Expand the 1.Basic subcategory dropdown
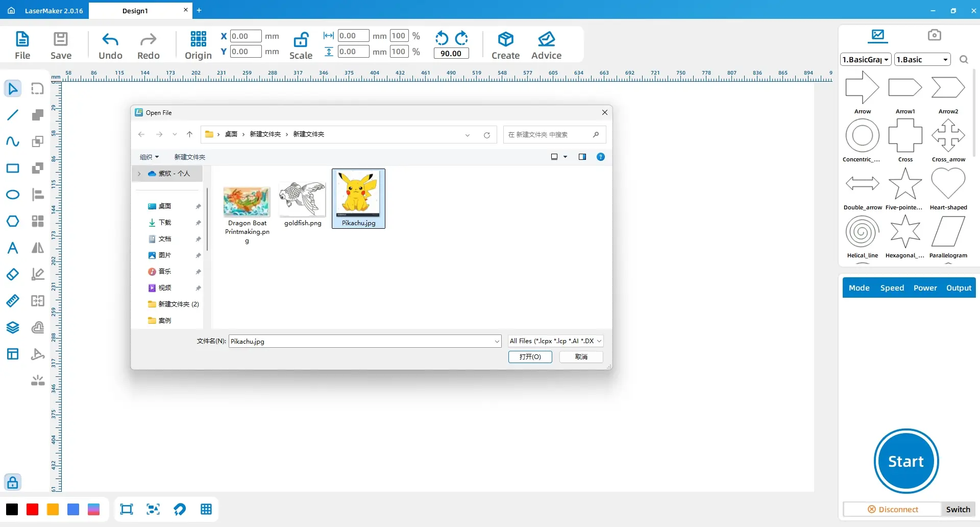This screenshot has height=527, width=980. (922, 60)
